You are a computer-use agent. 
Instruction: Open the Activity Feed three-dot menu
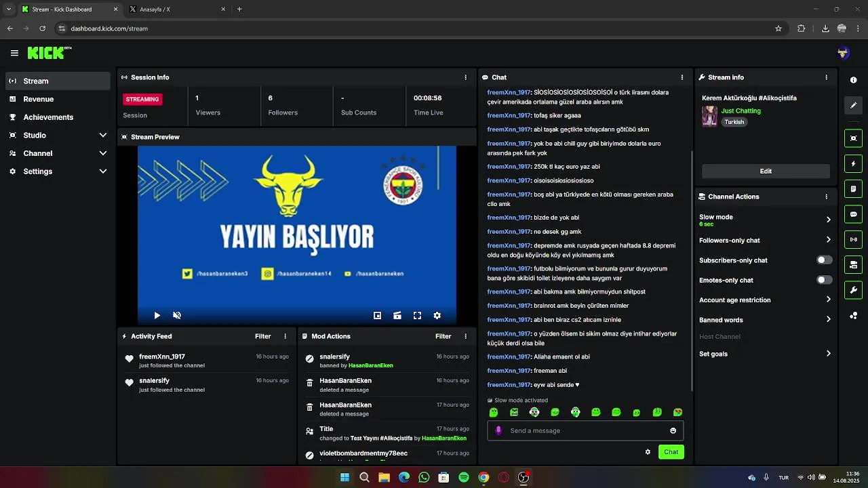coord(285,336)
